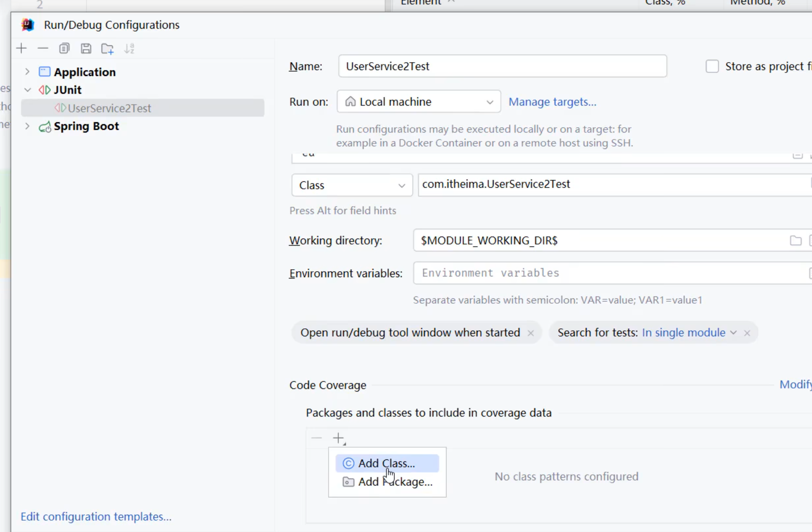Click the browse folder icon in Working directory
Image resolution: width=812 pixels, height=532 pixels.
click(795, 241)
